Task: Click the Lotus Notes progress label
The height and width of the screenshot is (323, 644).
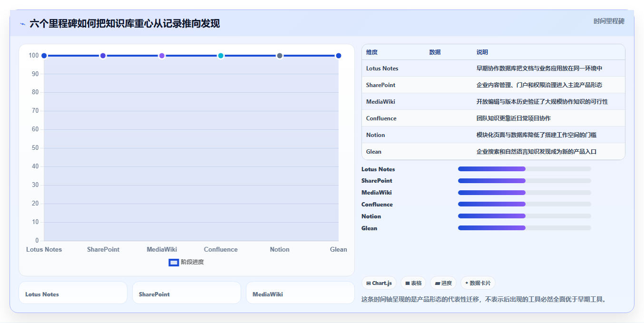Action: pyautogui.click(x=378, y=169)
